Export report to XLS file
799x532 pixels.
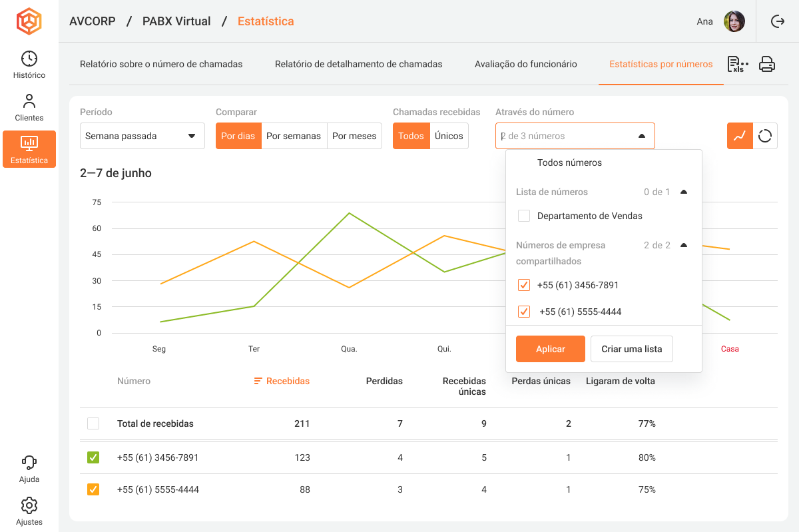pos(737,64)
